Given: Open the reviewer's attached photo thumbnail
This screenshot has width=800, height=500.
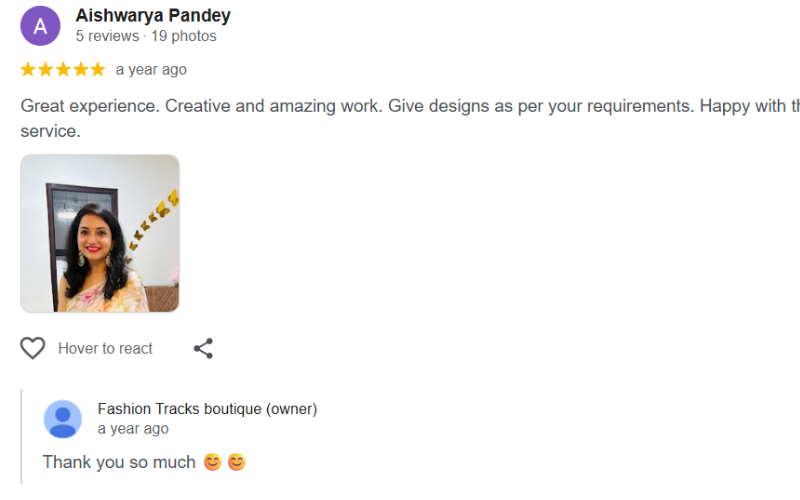Looking at the screenshot, I should coord(100,233).
